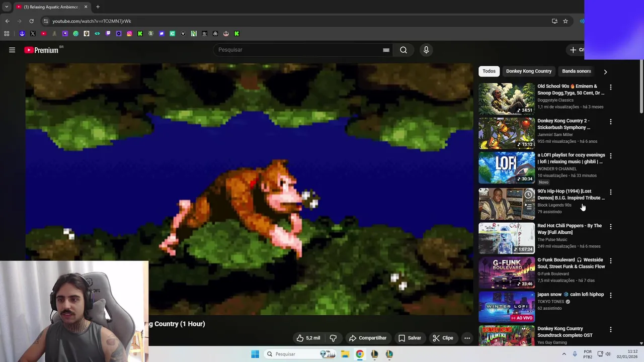The height and width of the screenshot is (362, 644).
Task: Open the YouTube bookmark in bookmarks bar
Action: [43, 34]
